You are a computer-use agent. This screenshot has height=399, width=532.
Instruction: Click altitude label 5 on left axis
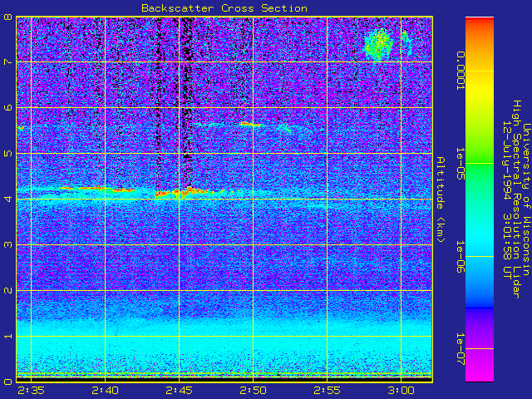pos(7,153)
